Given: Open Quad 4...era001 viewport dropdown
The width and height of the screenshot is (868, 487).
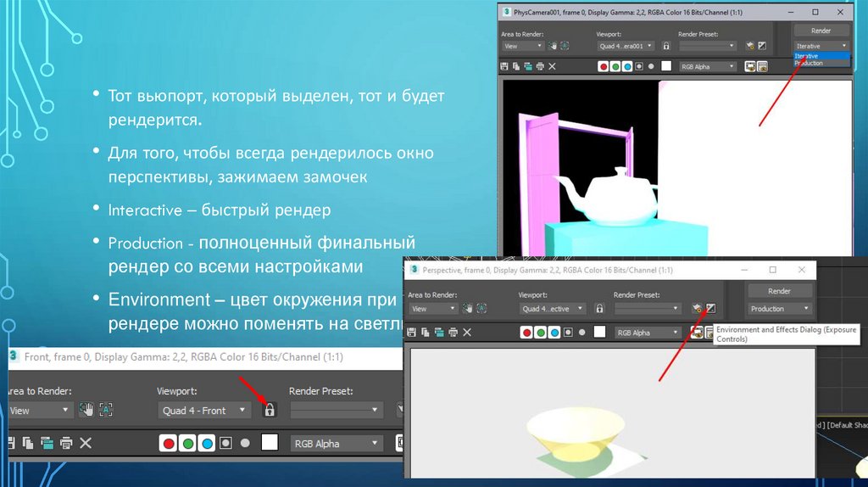Looking at the screenshot, I should [x=626, y=46].
